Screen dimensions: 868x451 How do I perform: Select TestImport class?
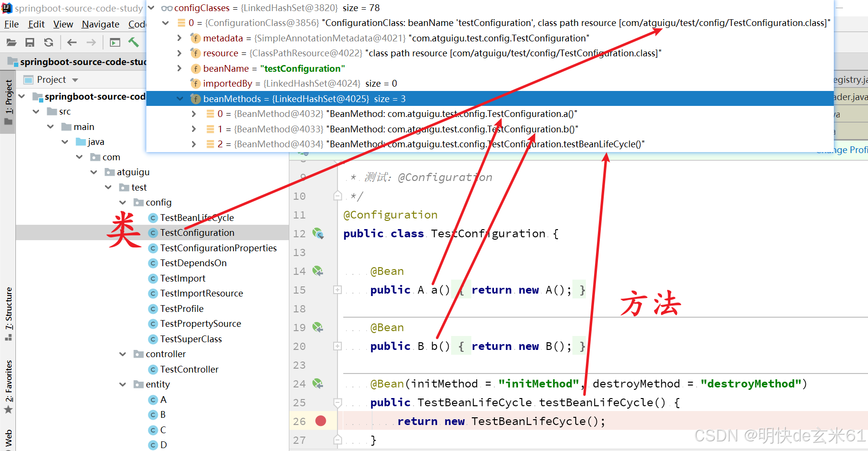click(182, 278)
